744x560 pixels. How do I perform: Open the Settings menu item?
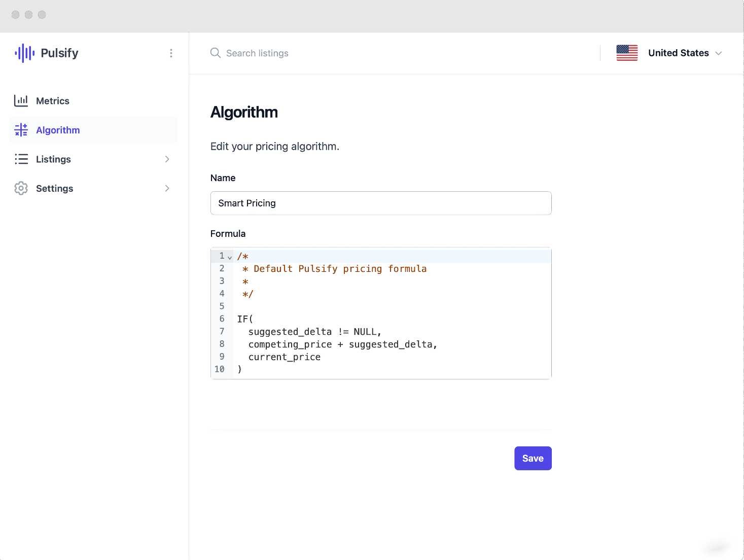point(93,188)
